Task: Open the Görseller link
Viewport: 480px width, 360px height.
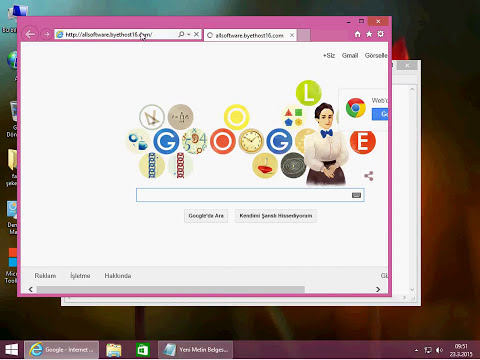Action: [x=376, y=55]
